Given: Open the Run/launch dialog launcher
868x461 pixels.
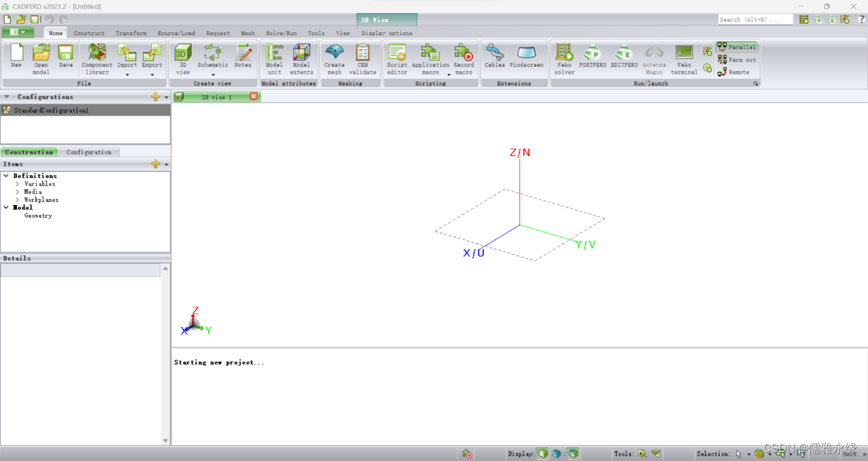Looking at the screenshot, I should (756, 83).
